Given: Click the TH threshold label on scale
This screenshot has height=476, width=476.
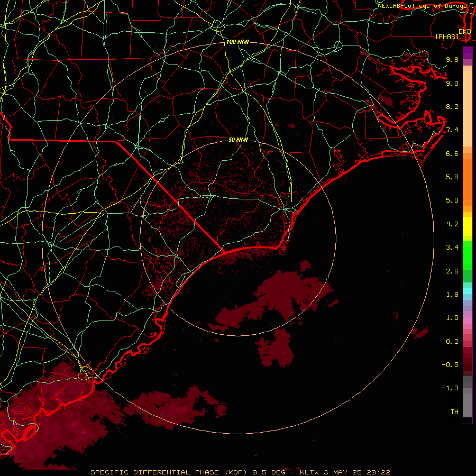Looking at the screenshot, I should tap(454, 412).
